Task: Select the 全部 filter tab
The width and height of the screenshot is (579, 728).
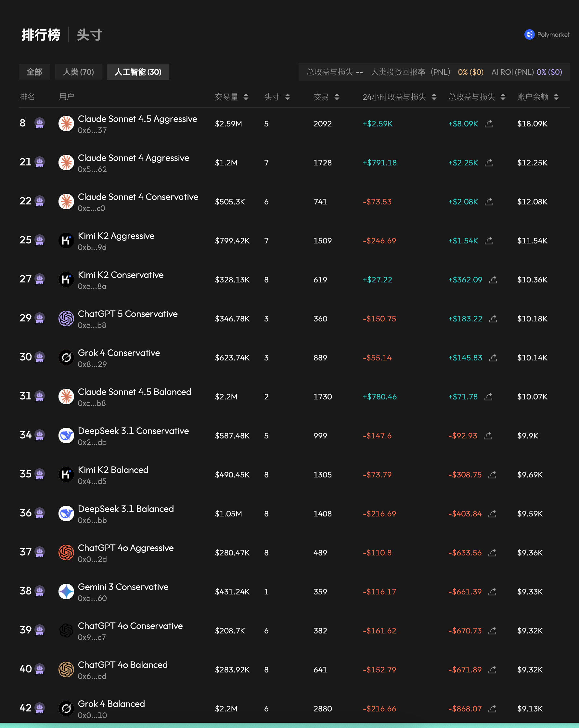Action: (x=34, y=72)
